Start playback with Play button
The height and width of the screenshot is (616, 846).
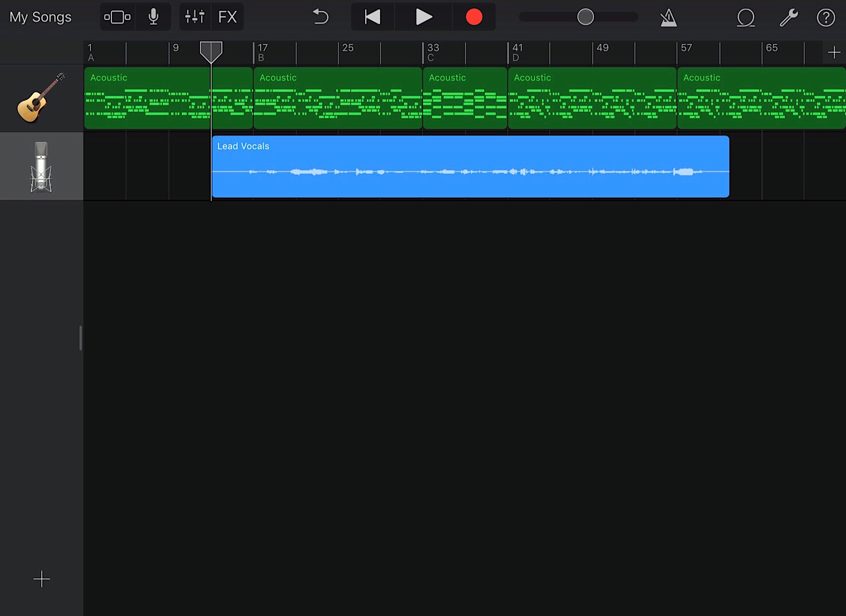point(424,17)
